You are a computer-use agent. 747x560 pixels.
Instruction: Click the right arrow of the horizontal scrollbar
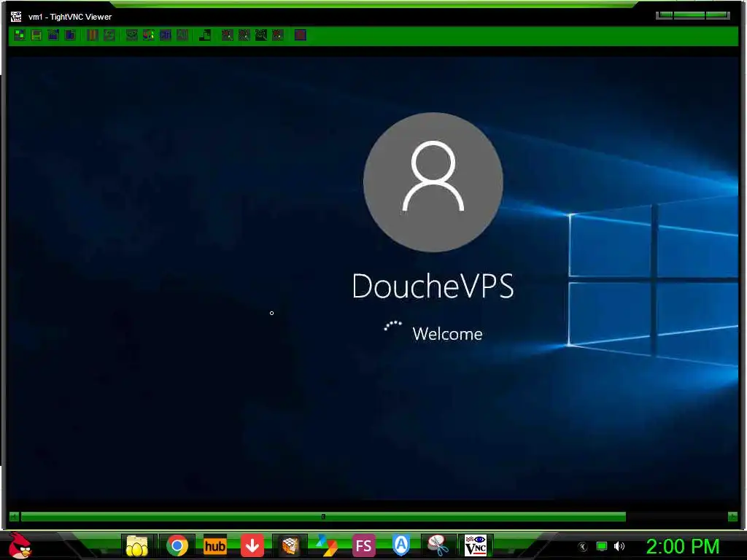[x=732, y=517]
